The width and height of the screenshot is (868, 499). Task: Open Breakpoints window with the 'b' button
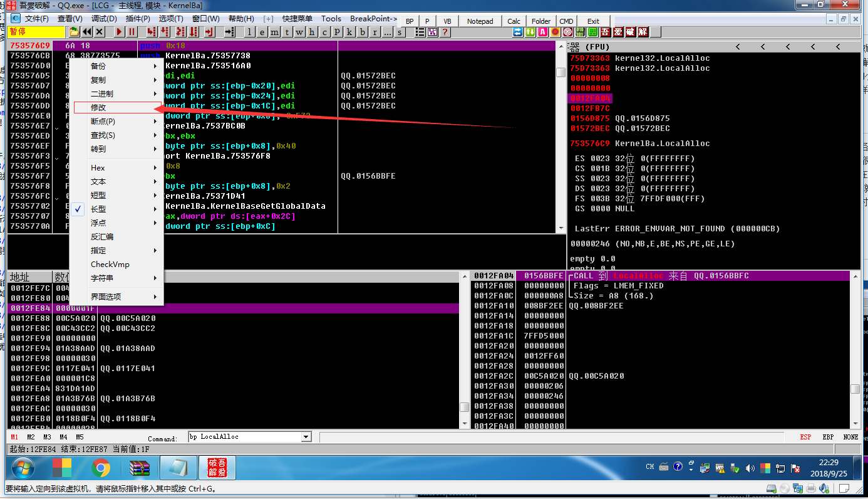click(x=363, y=32)
